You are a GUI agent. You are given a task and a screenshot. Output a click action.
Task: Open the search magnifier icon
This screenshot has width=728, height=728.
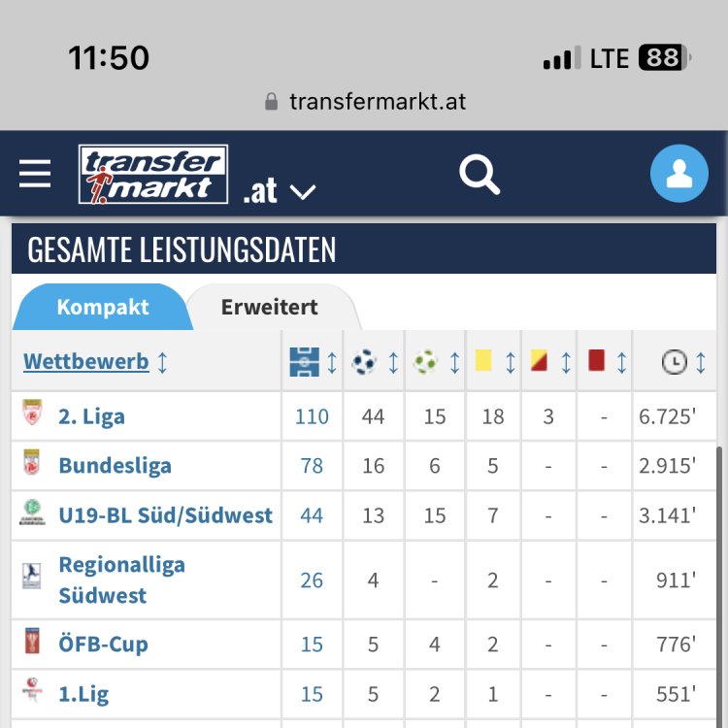click(479, 175)
